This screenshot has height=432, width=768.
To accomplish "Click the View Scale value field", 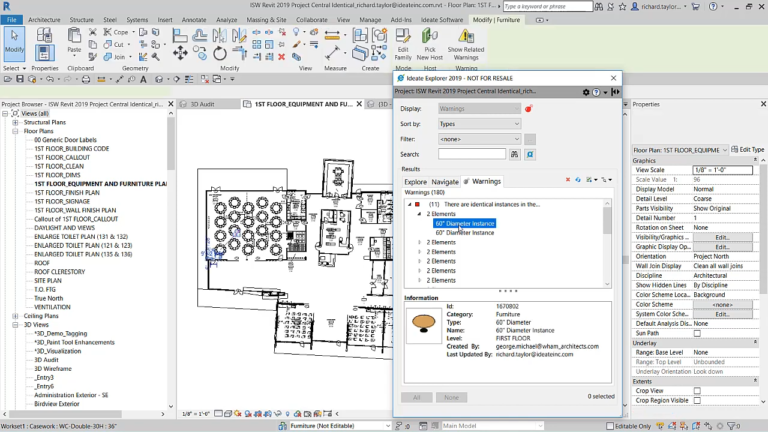I will click(722, 170).
